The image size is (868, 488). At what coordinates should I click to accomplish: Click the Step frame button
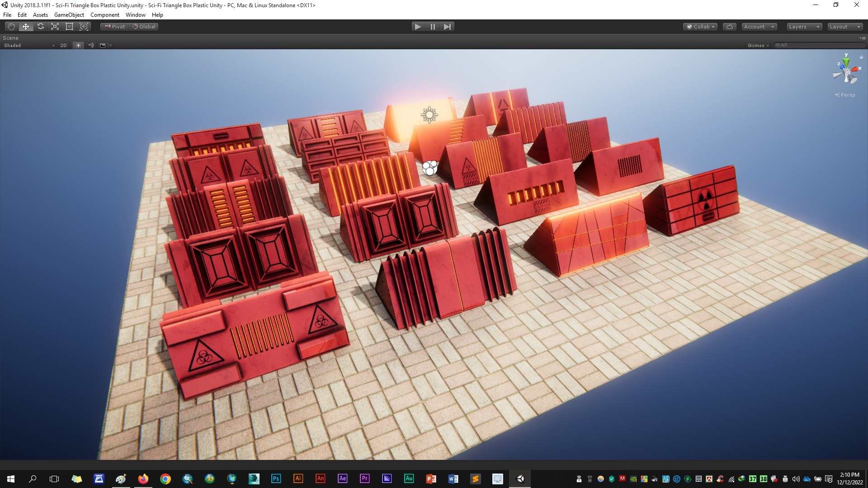click(447, 27)
